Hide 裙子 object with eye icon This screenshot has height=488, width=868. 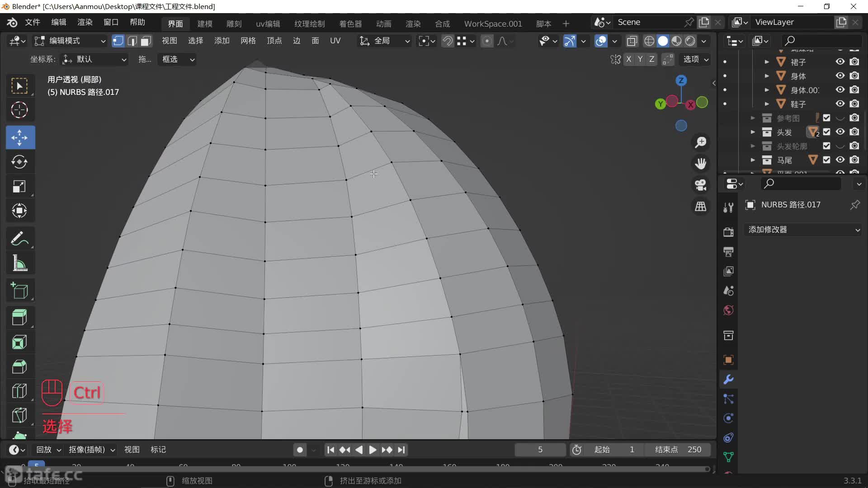(840, 62)
